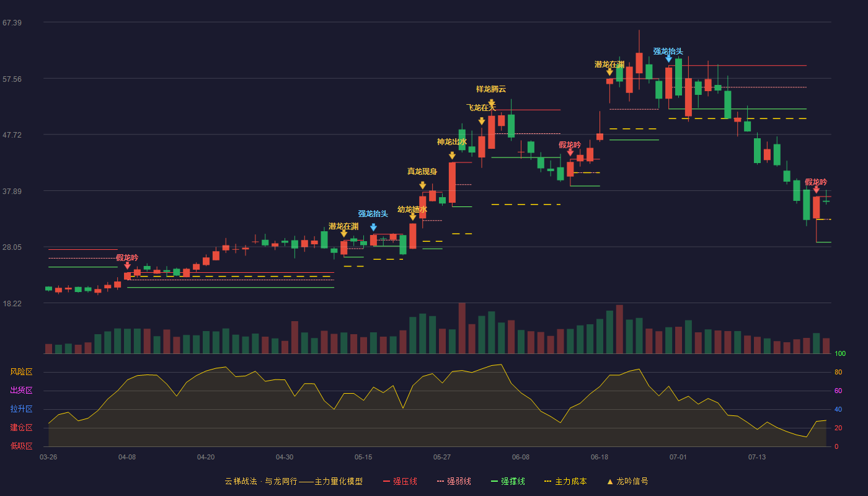Click the 风险区 zone label
The width and height of the screenshot is (868, 496).
coord(21,372)
